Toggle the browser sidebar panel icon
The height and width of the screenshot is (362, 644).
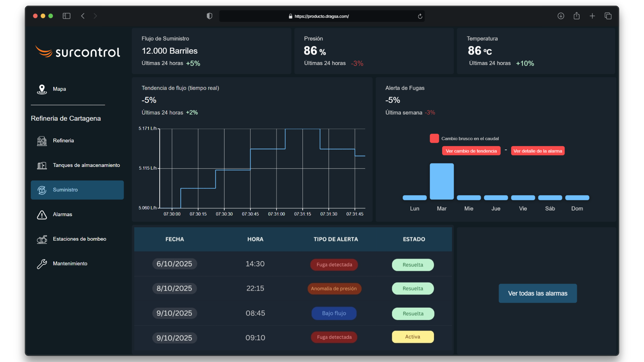(66, 16)
